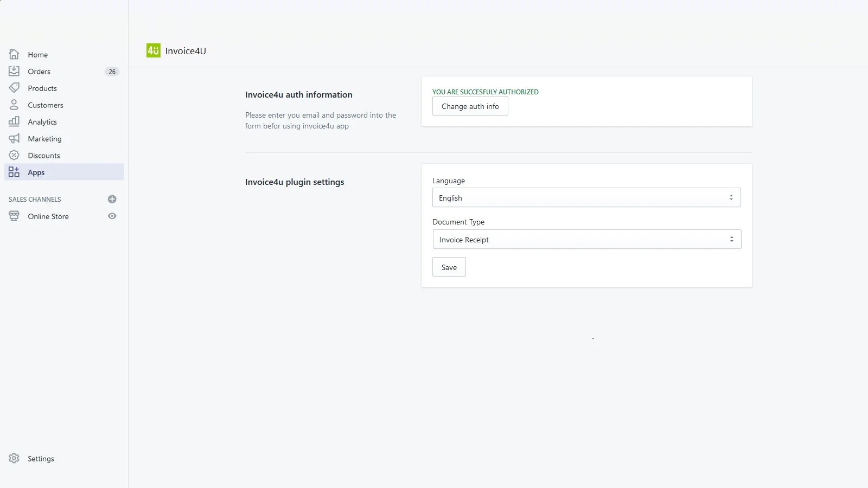
Task: Click the 'Please enter you email' description
Action: tap(321, 120)
